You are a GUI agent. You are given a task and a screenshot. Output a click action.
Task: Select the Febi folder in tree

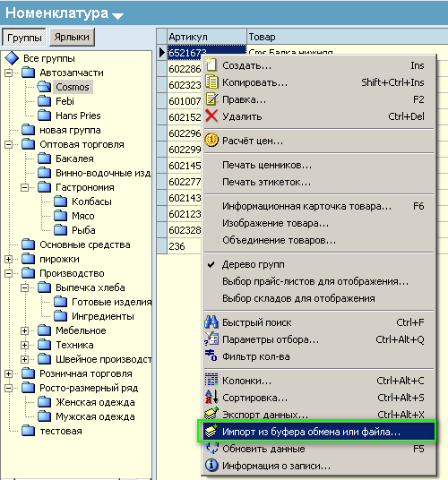point(65,101)
